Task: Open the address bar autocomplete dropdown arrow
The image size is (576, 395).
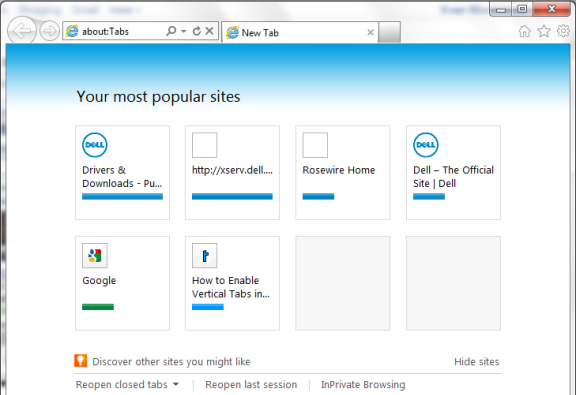Action: tap(183, 31)
